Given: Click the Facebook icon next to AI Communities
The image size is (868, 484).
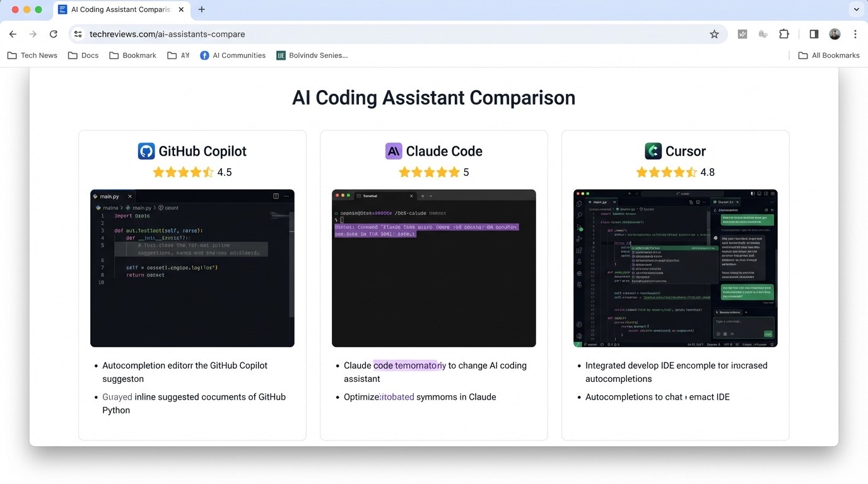Looking at the screenshot, I should (204, 55).
